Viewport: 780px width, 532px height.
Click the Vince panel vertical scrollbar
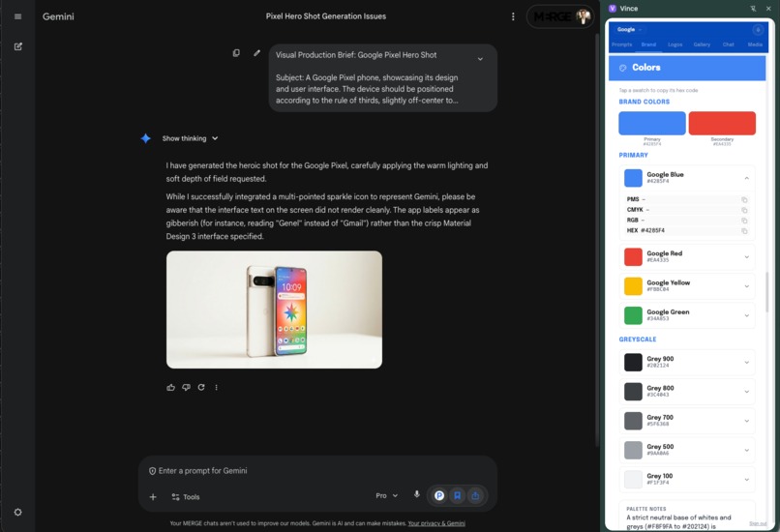pos(766,292)
